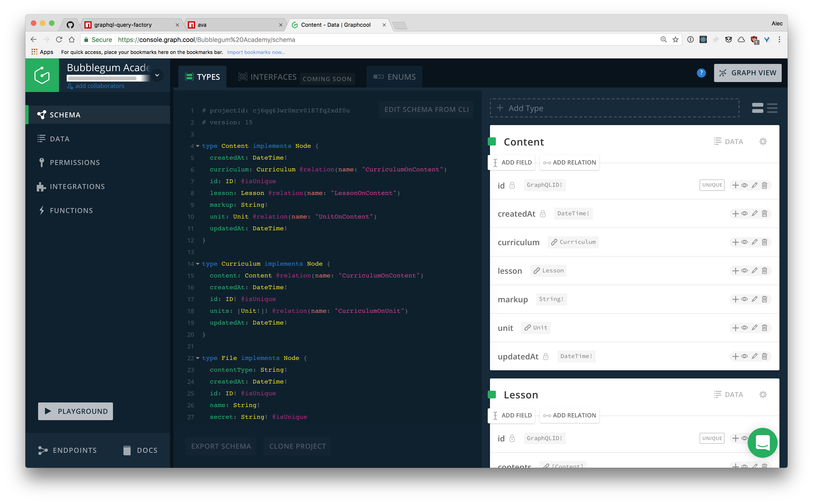Image resolution: width=813 pixels, height=504 pixels.
Task: Switch to the ENUMS tab
Action: click(394, 77)
